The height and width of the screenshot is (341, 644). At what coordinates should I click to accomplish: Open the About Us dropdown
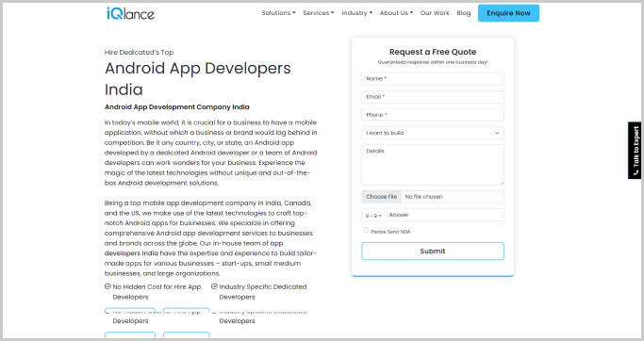coord(396,13)
